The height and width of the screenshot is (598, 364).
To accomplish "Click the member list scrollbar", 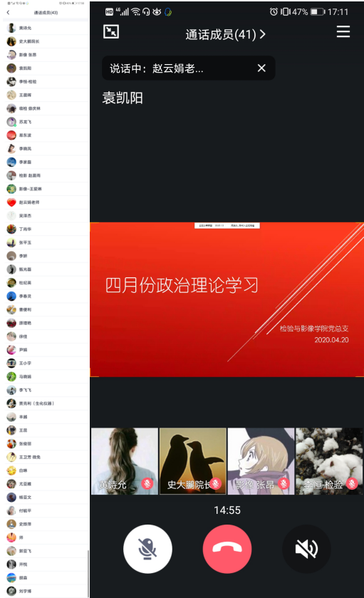I will [88, 572].
